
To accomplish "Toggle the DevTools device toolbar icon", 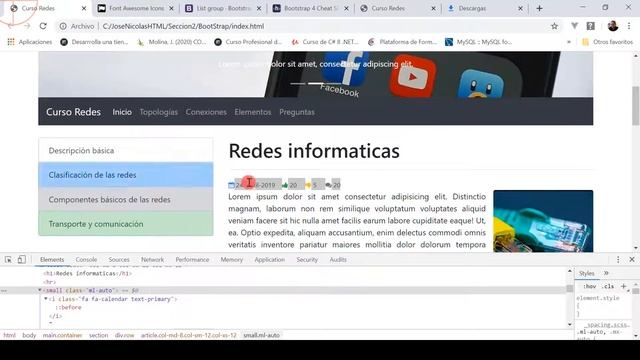I will [22, 259].
